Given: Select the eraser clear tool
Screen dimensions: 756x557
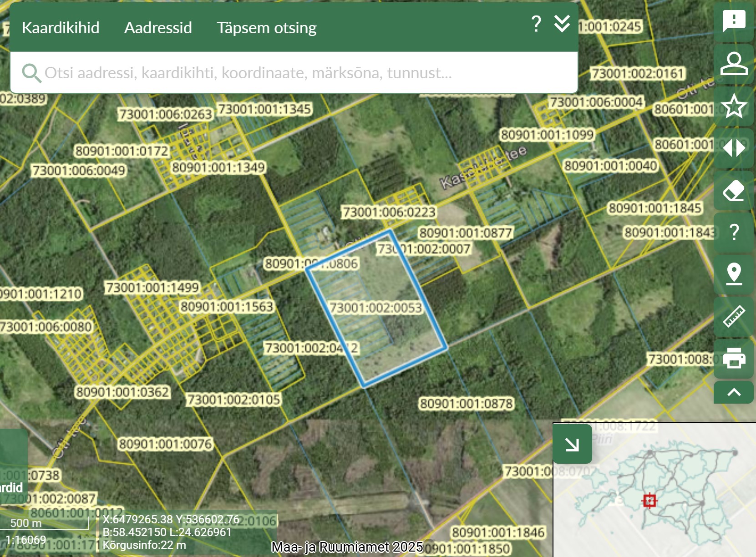Looking at the screenshot, I should point(734,190).
